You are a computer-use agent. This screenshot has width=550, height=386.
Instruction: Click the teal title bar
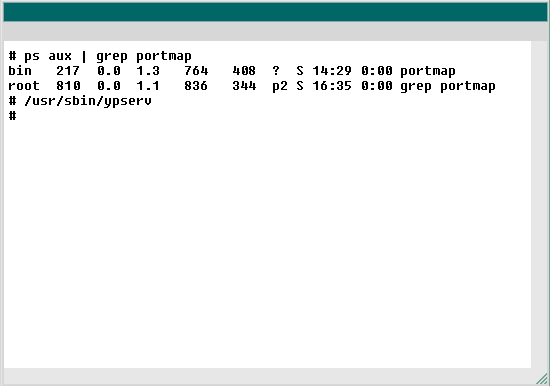(x=275, y=12)
